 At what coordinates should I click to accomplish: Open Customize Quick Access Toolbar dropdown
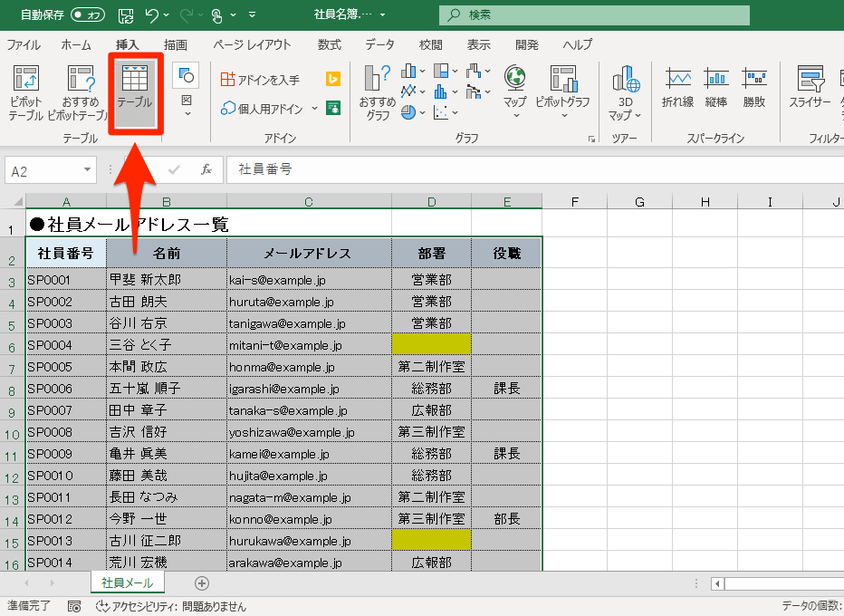pos(252,15)
